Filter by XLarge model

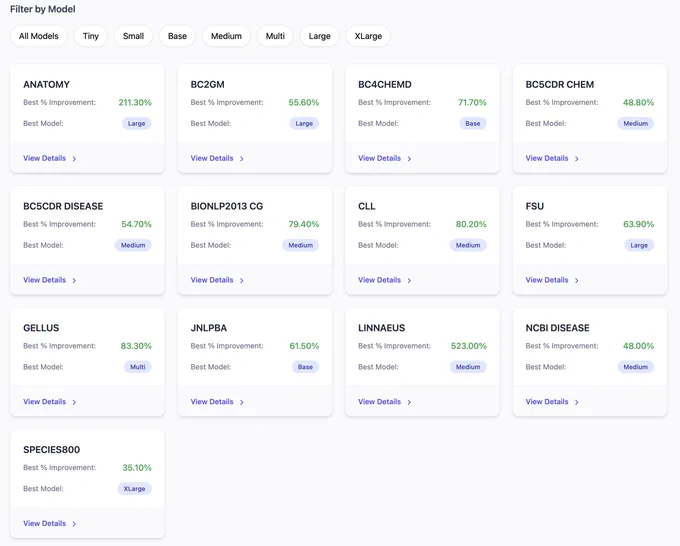(368, 36)
